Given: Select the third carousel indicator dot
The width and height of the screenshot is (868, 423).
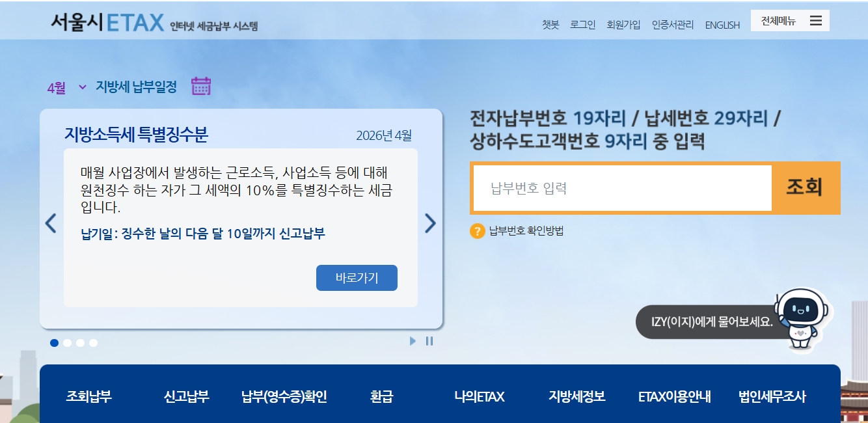Looking at the screenshot, I should (80, 343).
